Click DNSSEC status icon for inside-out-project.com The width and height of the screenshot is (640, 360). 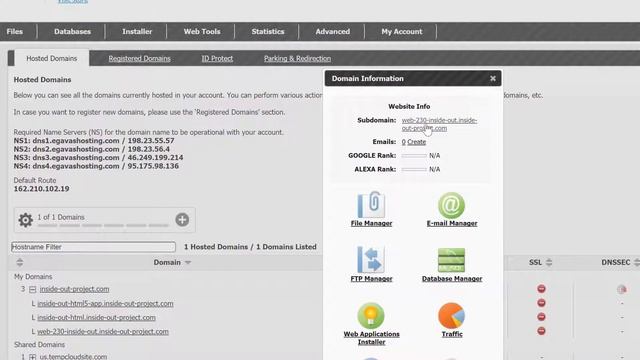tap(622, 289)
